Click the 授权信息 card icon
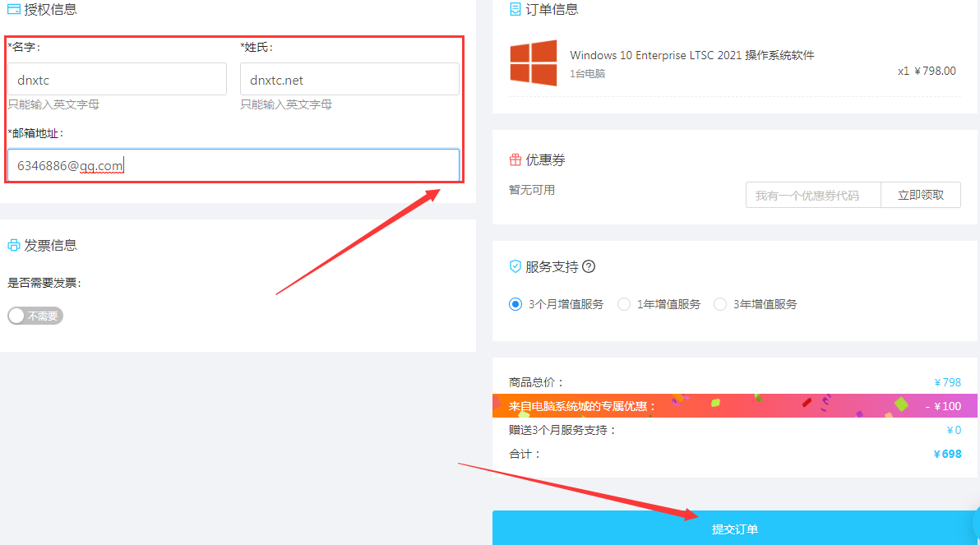Viewport: 980px width, 545px height. click(14, 9)
